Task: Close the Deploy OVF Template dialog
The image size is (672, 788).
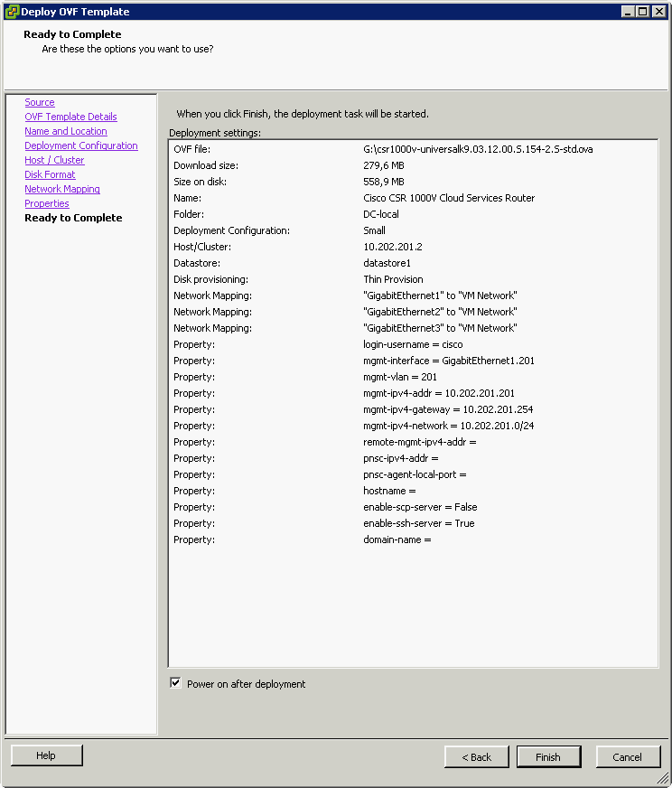Action: [x=659, y=11]
